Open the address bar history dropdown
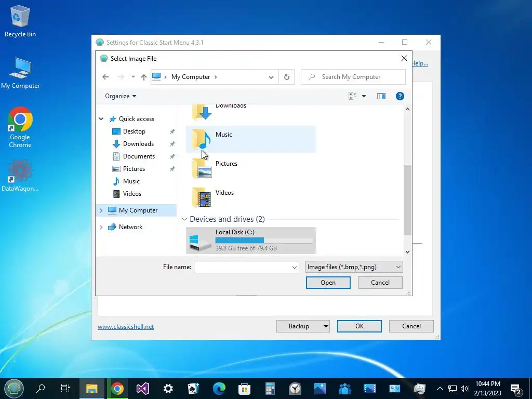 pos(271,77)
